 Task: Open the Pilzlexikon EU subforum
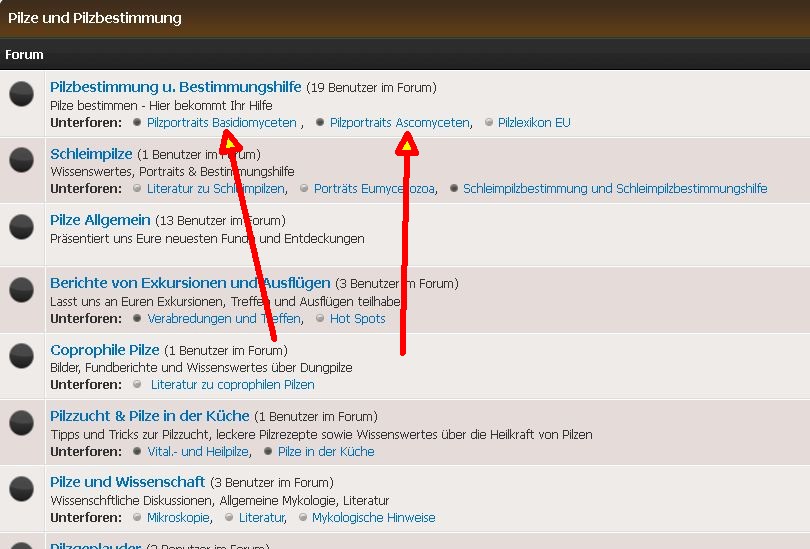click(x=534, y=123)
